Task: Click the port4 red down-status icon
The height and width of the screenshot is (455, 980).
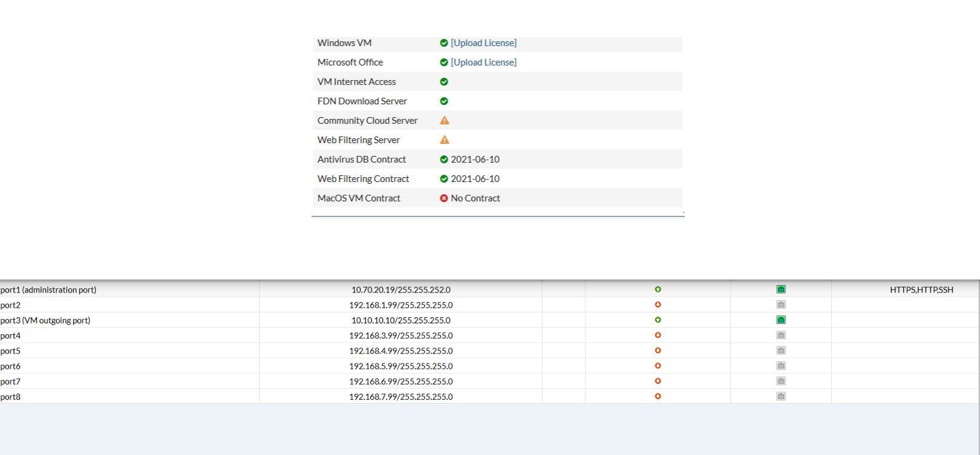Action: click(658, 335)
